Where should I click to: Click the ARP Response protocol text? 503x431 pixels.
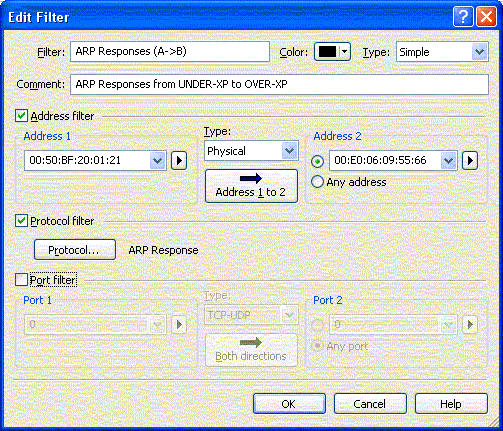tap(163, 250)
